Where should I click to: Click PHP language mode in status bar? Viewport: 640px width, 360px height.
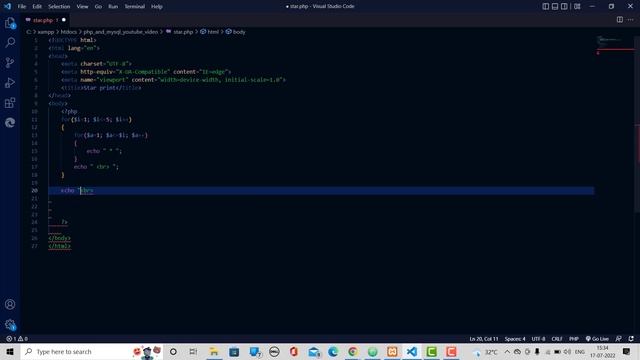pos(573,339)
